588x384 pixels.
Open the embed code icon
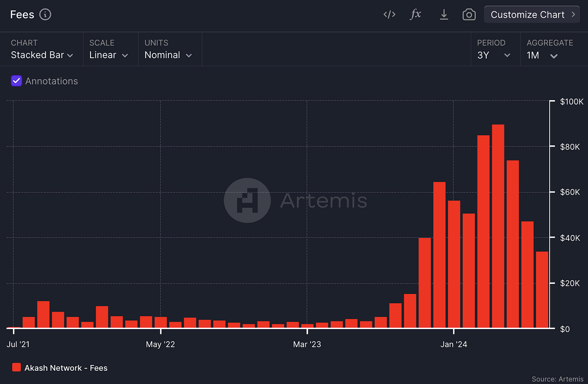[389, 15]
